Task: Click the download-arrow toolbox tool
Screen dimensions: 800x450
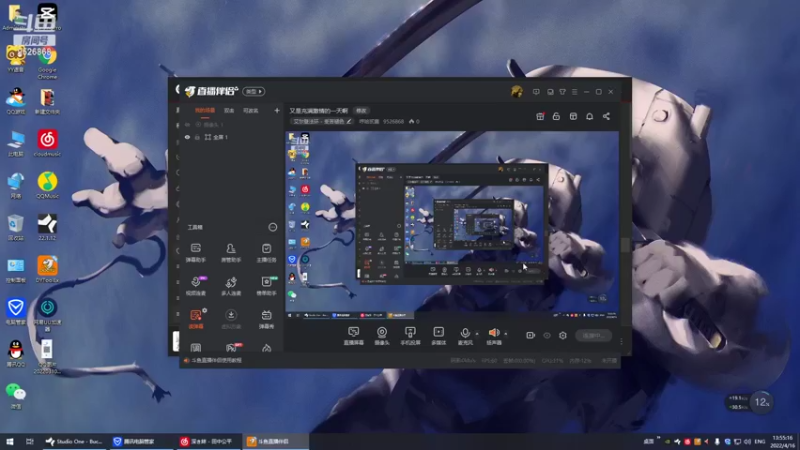Action: pyautogui.click(x=231, y=319)
